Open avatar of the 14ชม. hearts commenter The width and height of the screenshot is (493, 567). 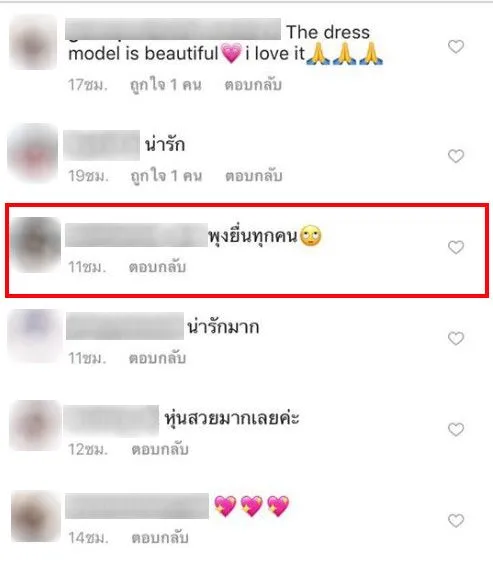pyautogui.click(x=35, y=516)
